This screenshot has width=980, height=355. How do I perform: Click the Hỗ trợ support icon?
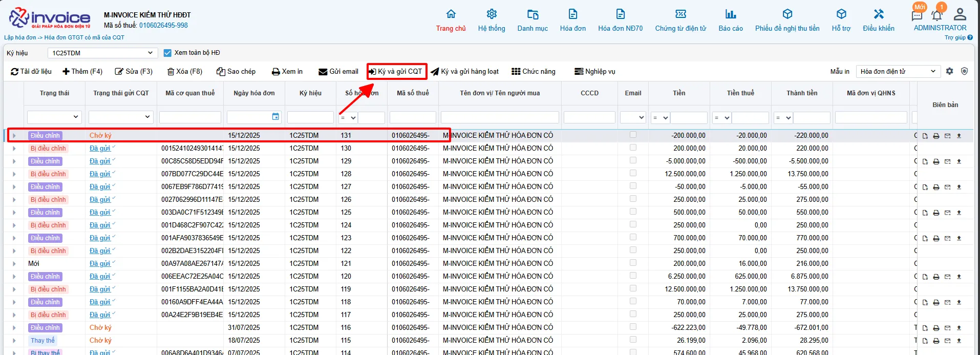(x=841, y=14)
